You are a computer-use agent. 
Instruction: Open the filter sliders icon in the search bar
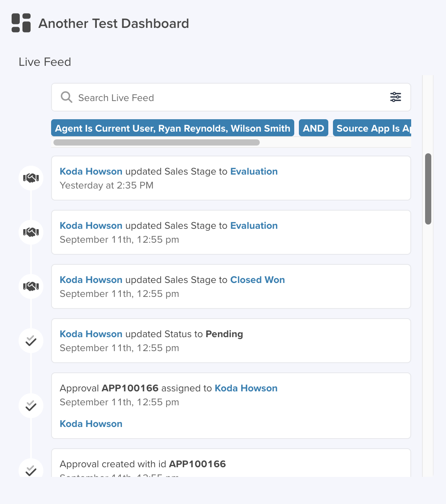(x=396, y=97)
